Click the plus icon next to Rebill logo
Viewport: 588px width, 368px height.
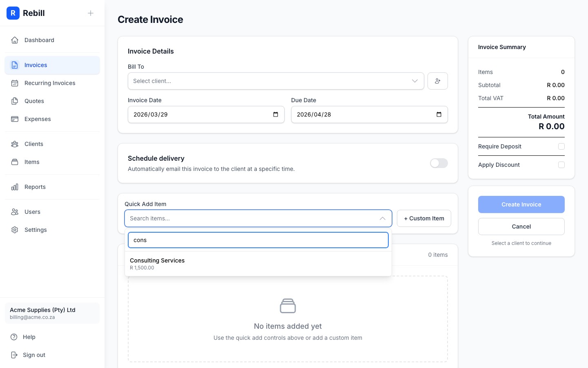click(x=90, y=13)
